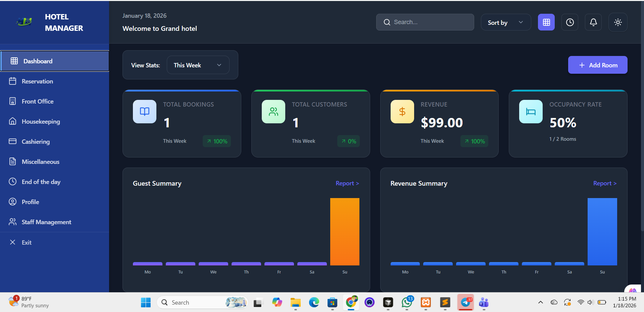Open the Guest Summary Report link
Screen dimensions: 644x312
pos(347,183)
